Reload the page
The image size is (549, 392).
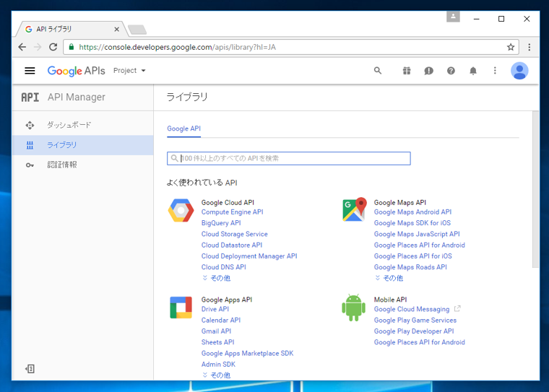(x=53, y=47)
